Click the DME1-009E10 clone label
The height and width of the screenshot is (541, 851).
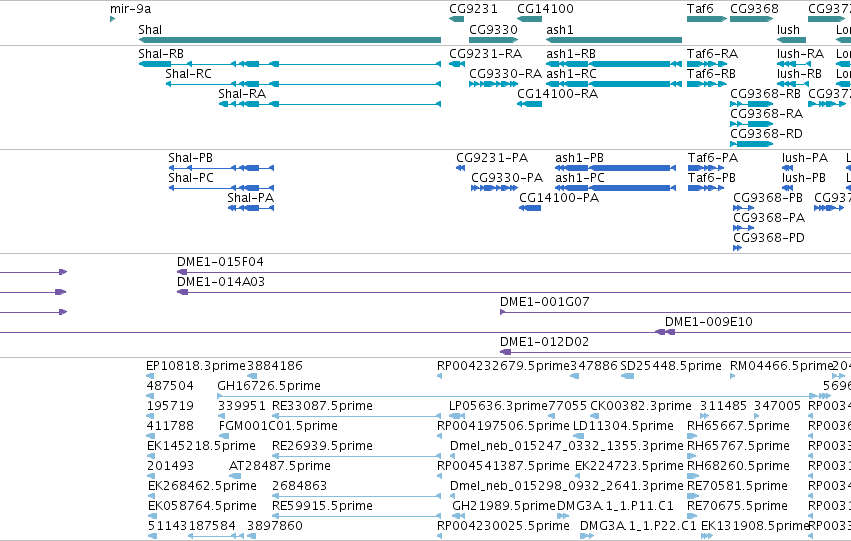[x=709, y=322]
